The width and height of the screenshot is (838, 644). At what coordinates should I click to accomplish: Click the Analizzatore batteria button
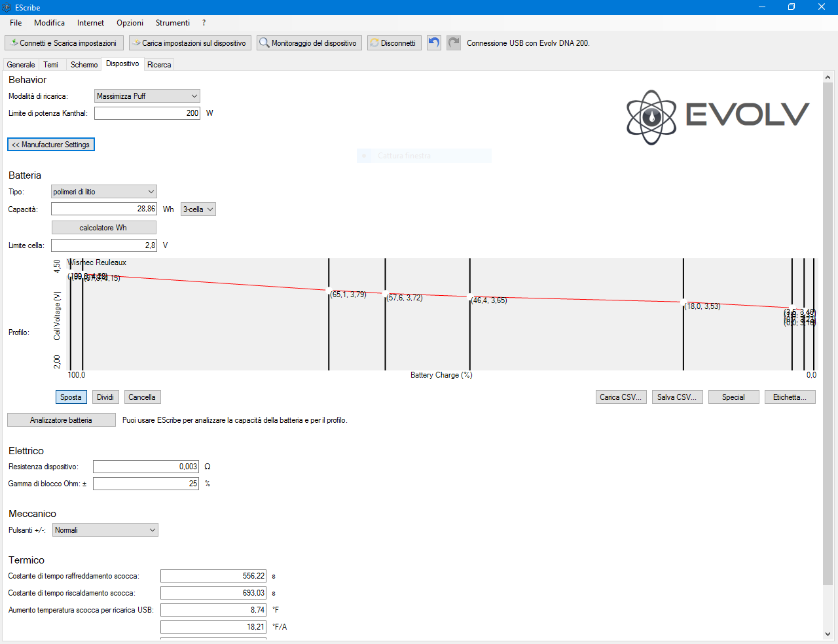coord(61,420)
